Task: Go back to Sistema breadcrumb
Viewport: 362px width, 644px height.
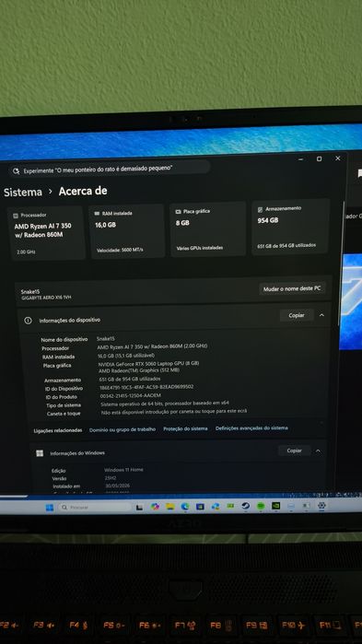Action: (x=23, y=193)
